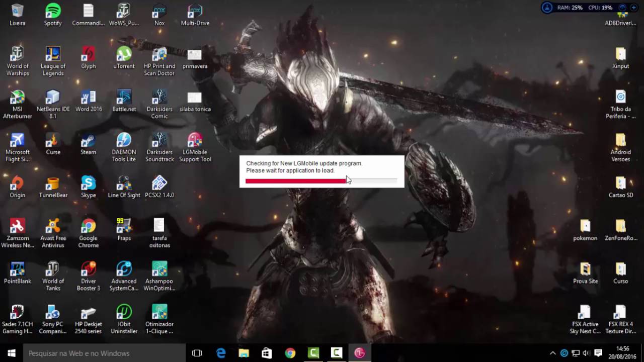
Task: Open Microsoft Edge from the taskbar
Action: click(x=221, y=353)
